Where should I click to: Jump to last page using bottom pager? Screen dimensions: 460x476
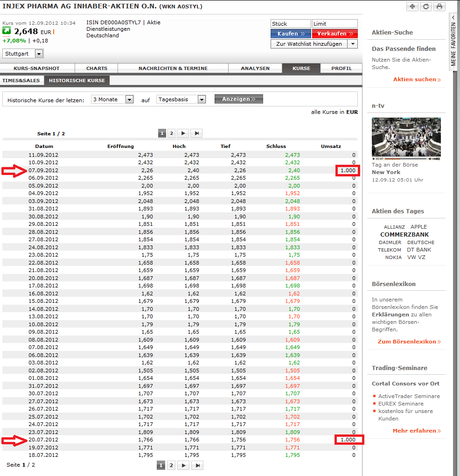(x=197, y=465)
